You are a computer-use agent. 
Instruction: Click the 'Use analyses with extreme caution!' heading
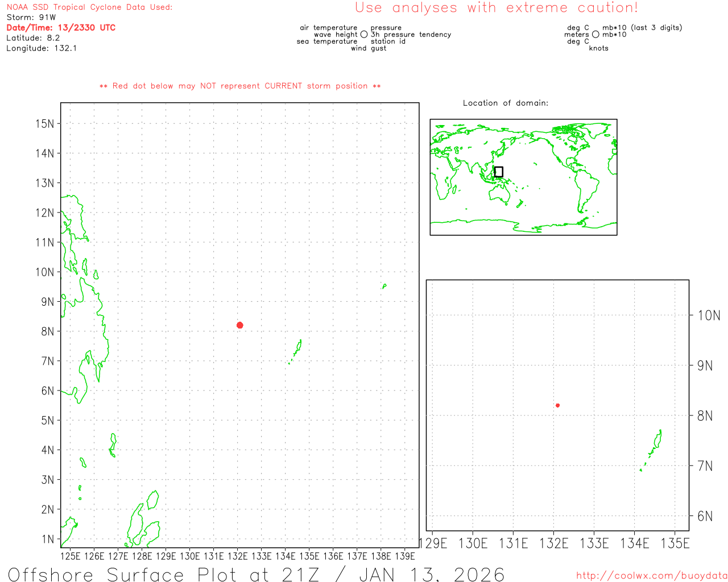(496, 8)
